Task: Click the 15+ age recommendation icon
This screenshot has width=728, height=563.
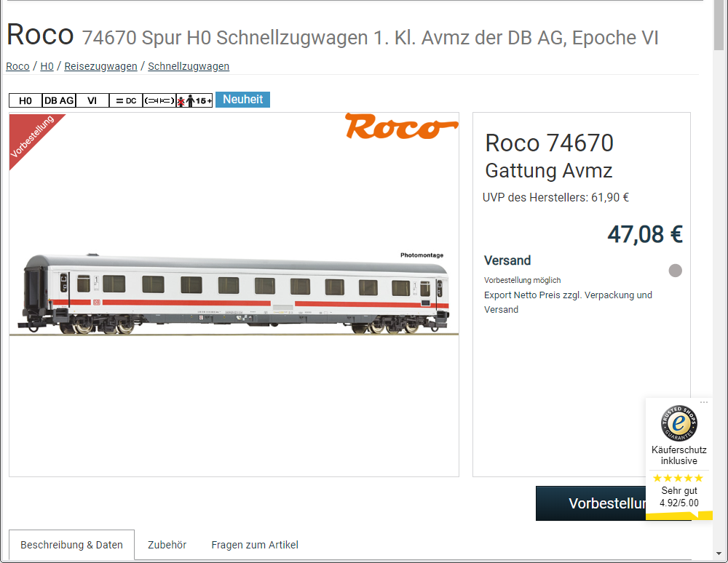Action: [194, 100]
